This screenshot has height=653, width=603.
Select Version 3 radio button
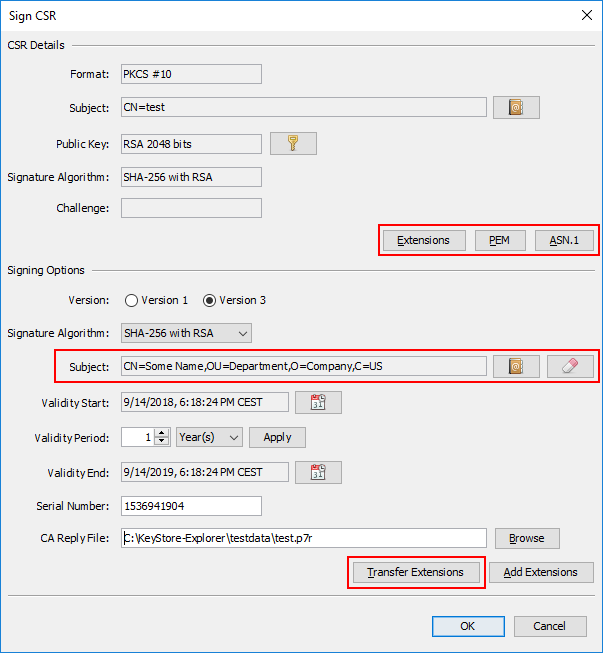click(x=210, y=300)
